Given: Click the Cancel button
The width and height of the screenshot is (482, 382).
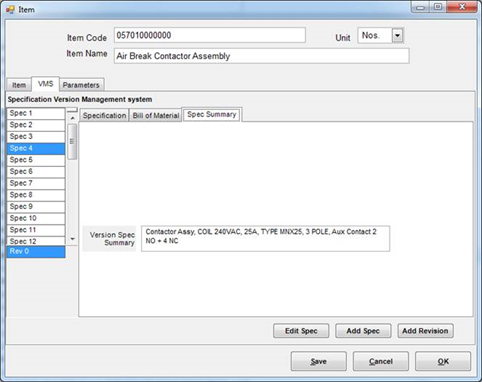Looking at the screenshot, I should pyautogui.click(x=381, y=361).
